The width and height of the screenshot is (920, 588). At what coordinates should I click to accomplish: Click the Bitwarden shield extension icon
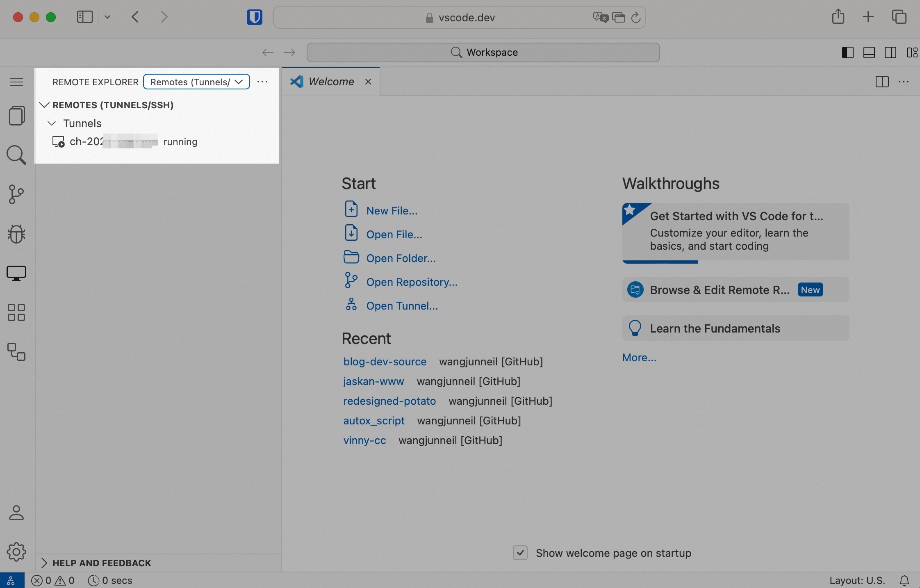click(x=254, y=17)
